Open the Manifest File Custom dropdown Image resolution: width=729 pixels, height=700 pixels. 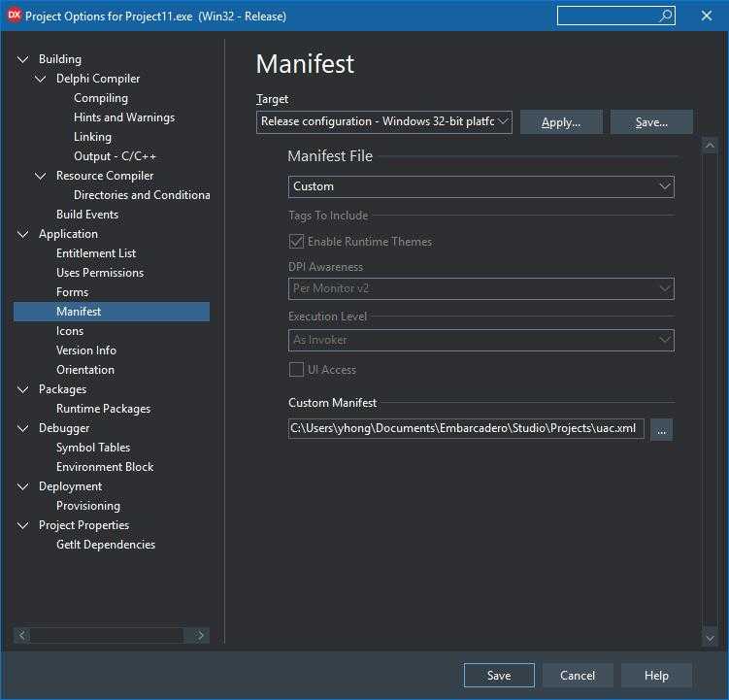click(480, 186)
